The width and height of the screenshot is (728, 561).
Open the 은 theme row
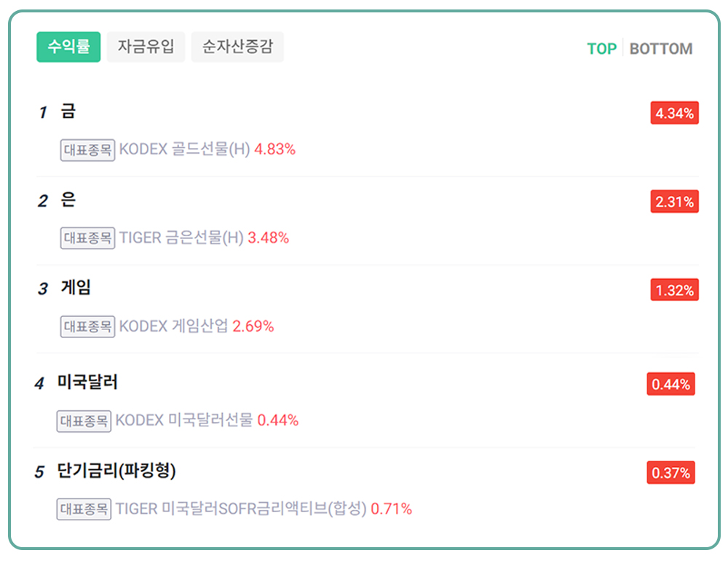[x=68, y=200]
